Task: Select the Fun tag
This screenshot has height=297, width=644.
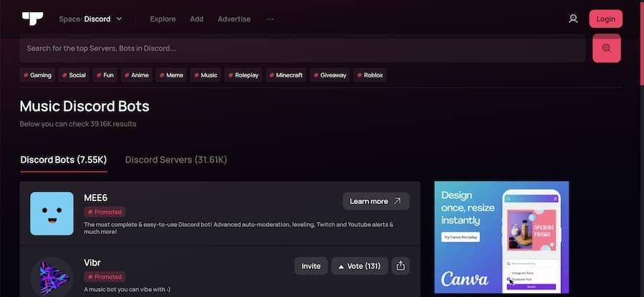Action: coord(105,75)
